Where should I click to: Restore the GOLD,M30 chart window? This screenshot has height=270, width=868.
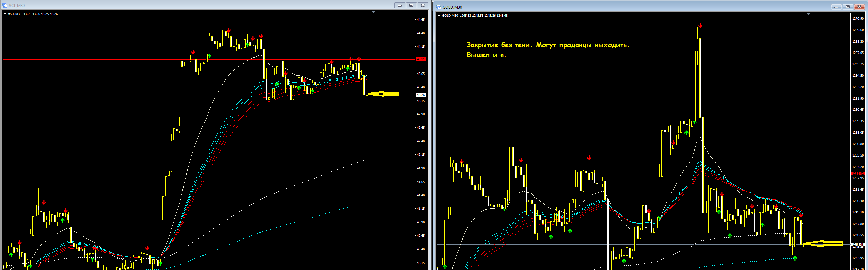848,7
